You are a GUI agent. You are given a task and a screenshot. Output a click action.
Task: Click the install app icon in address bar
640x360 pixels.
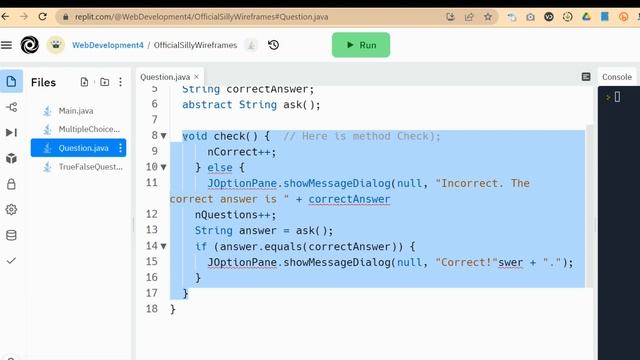click(450, 17)
